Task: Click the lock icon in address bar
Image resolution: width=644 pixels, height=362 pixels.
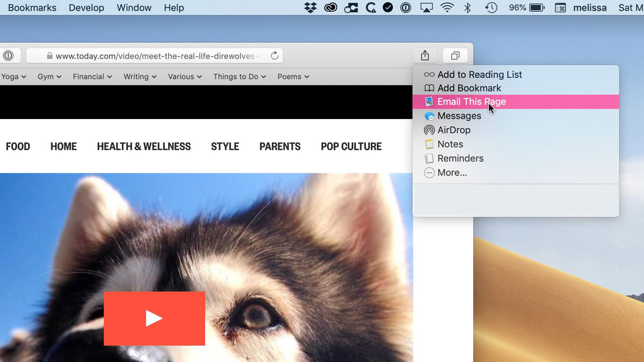Action: click(x=49, y=56)
